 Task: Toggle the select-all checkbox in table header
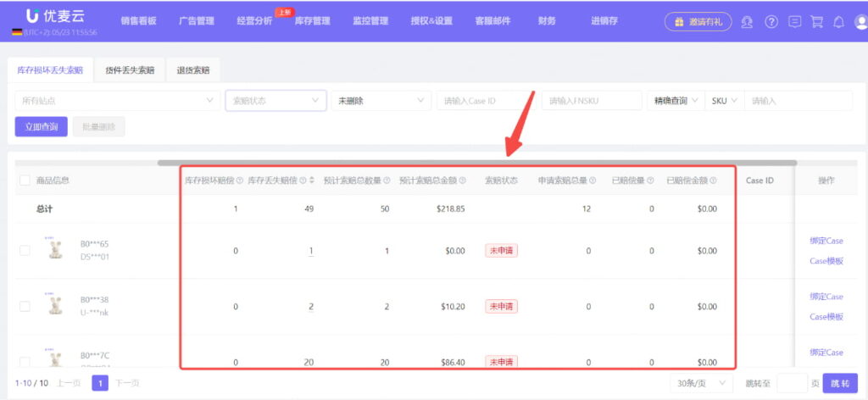[x=25, y=181]
